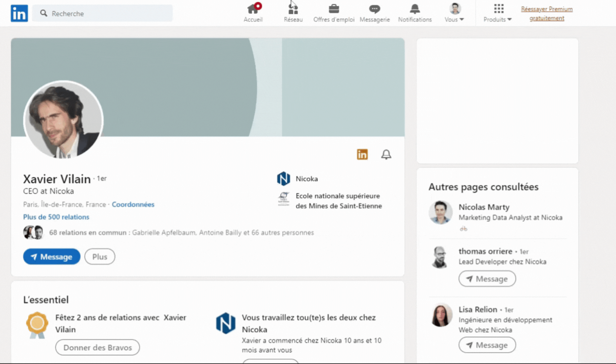Click the Offres d'emploi briefcase icon
The image size is (616, 364).
(334, 8)
